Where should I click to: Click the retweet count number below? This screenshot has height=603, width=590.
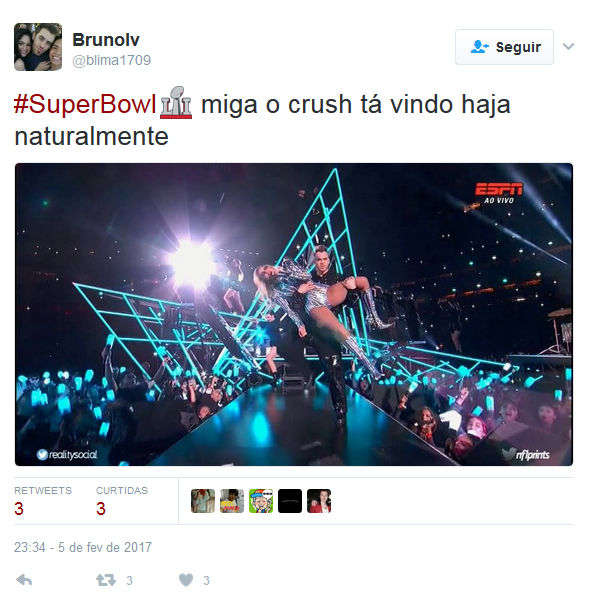(x=130, y=580)
